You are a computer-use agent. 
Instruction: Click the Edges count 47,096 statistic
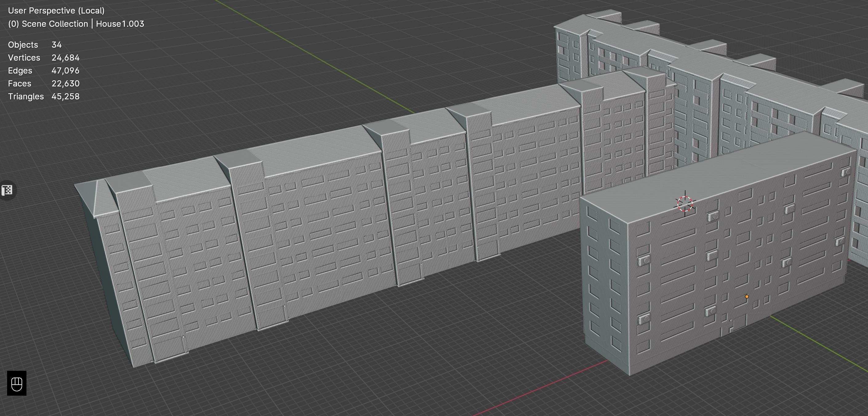click(65, 71)
